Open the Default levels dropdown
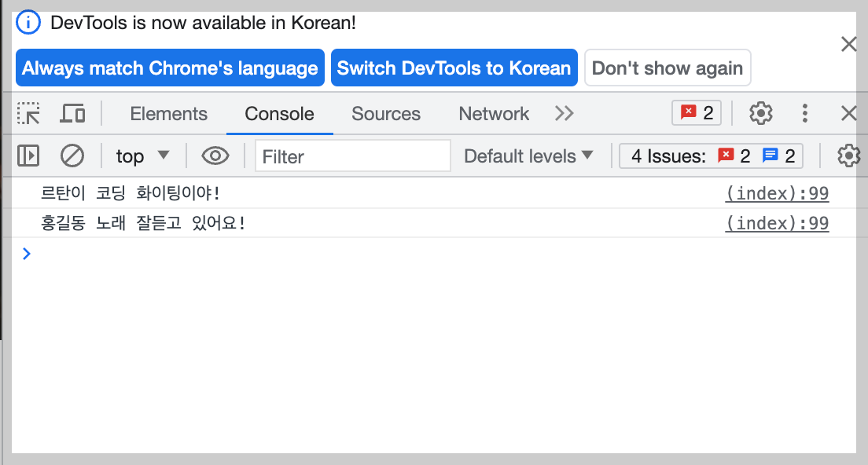 point(528,156)
